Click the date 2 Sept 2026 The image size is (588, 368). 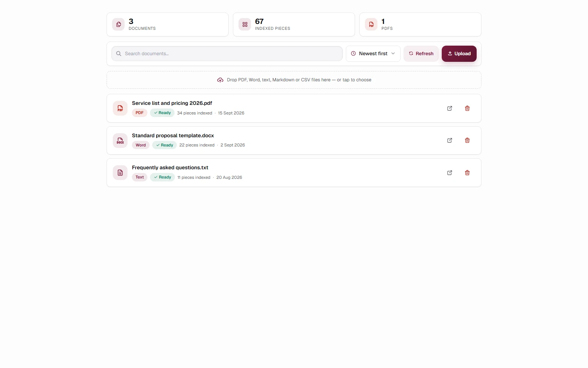233,145
